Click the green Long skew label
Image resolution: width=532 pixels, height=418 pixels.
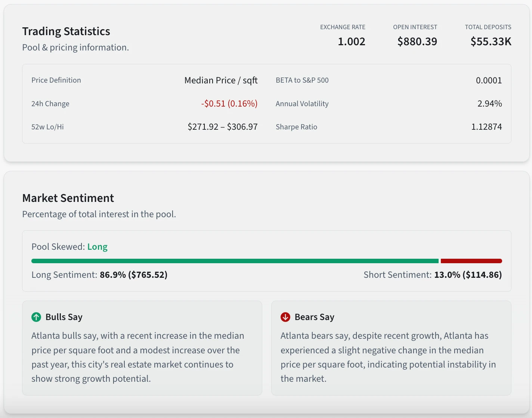98,247
